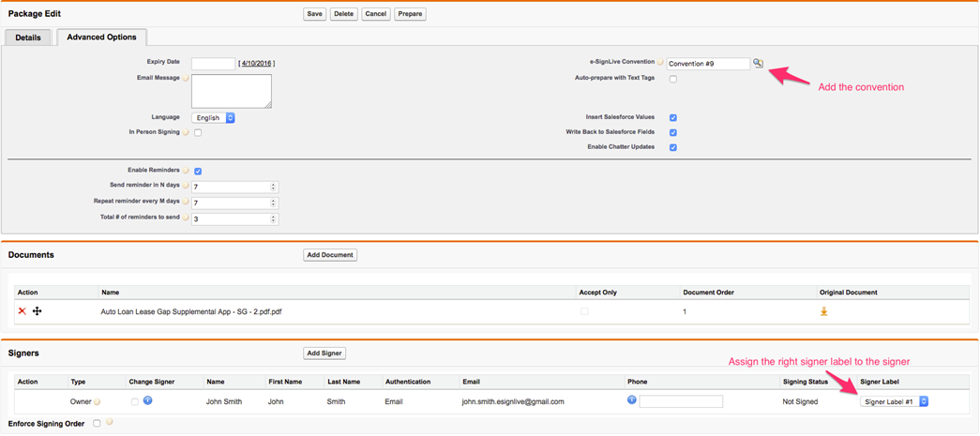Click into the Expiry Date field
The width and height of the screenshot is (980, 436).
pos(213,64)
